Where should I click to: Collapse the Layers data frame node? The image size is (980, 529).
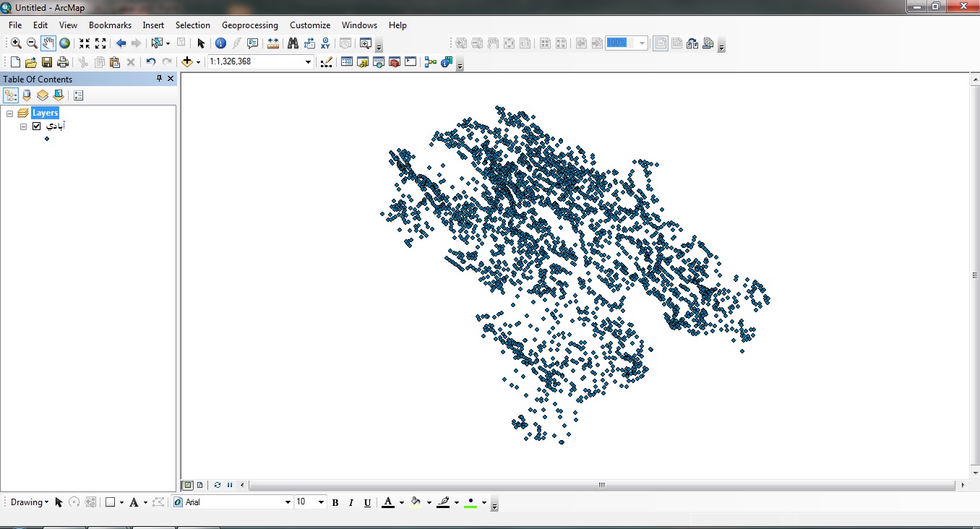pyautogui.click(x=10, y=113)
